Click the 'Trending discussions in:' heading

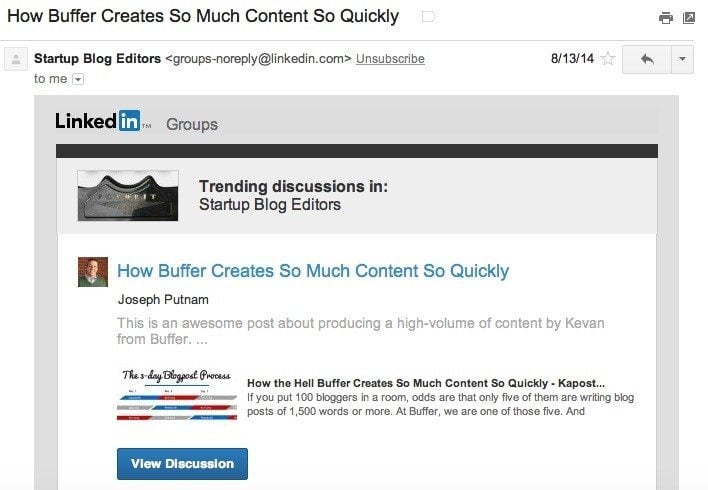tap(293, 187)
